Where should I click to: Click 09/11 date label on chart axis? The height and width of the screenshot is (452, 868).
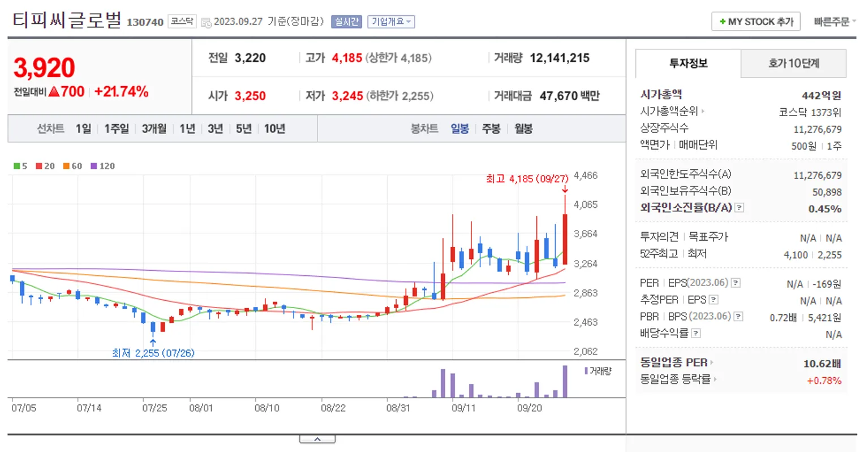point(463,408)
